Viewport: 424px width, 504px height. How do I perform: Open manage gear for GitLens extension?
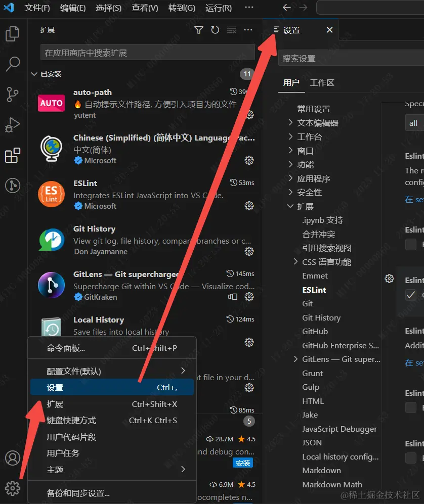point(249,297)
